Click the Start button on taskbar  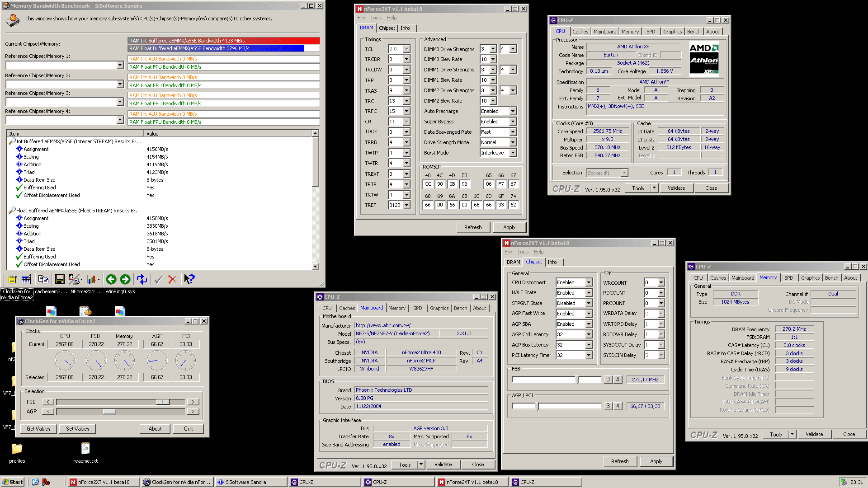[13, 482]
